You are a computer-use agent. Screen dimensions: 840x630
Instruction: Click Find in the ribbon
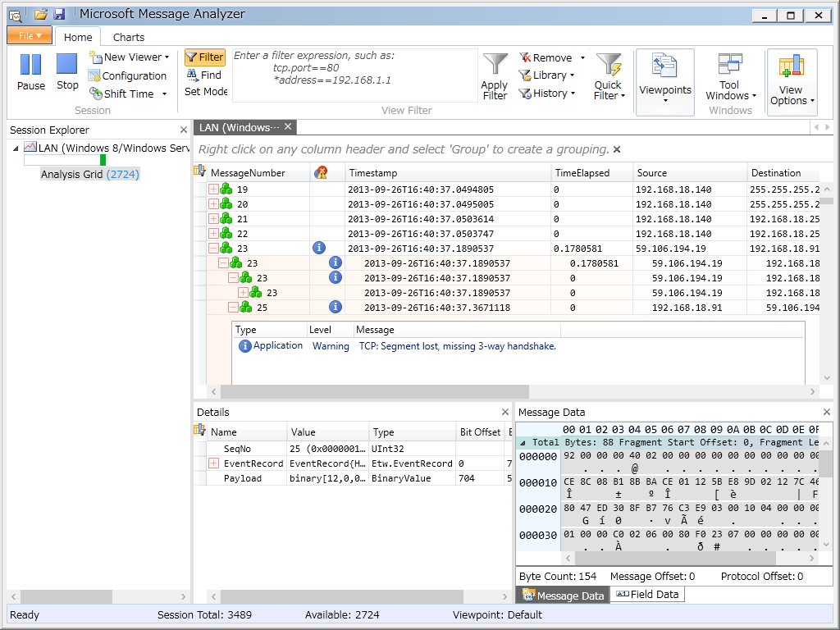tap(204, 75)
